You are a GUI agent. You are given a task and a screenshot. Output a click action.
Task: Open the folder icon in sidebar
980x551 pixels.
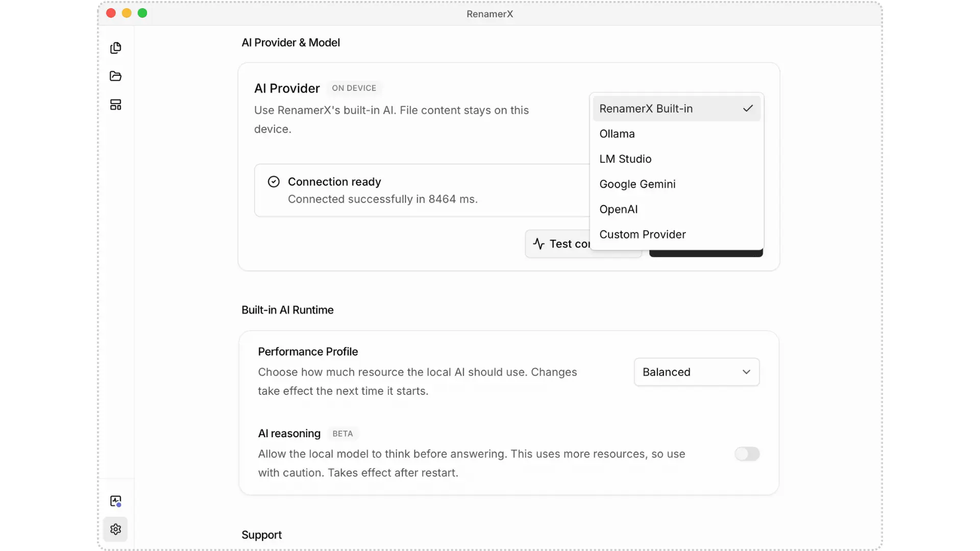coord(116,76)
